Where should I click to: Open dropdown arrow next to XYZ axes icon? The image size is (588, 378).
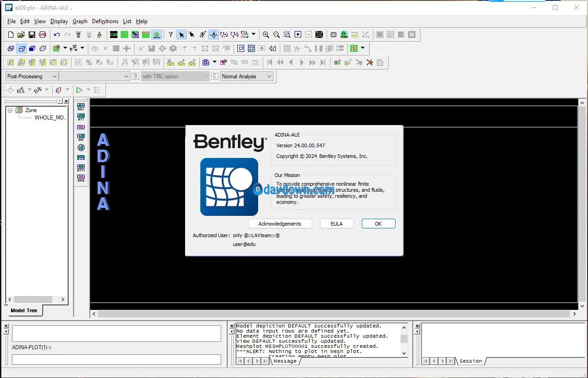point(82,48)
